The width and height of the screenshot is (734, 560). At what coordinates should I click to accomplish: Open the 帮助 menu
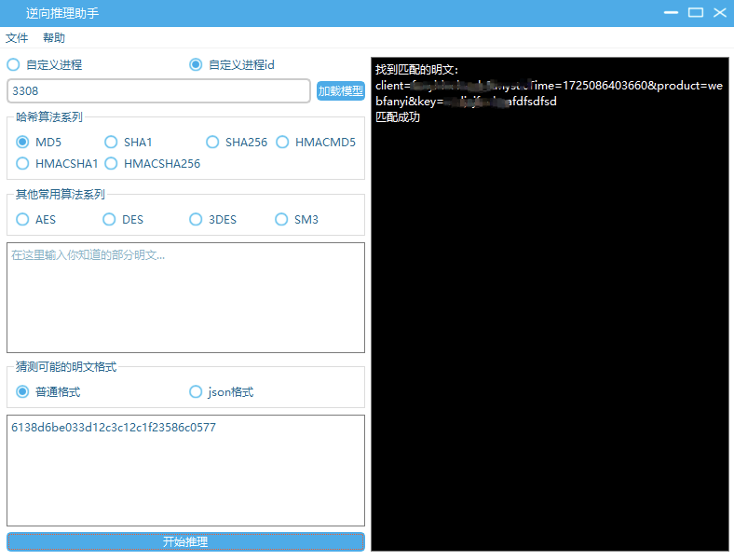pyautogui.click(x=54, y=38)
